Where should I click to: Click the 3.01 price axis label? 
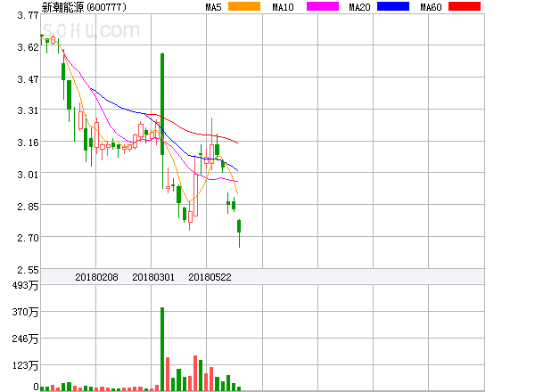(28, 175)
